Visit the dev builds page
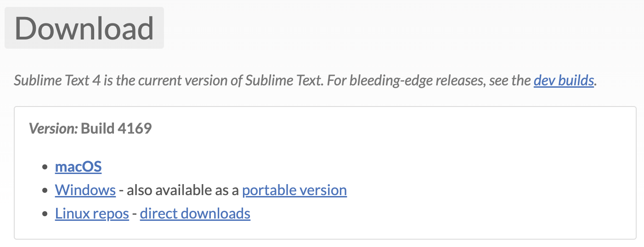 [x=564, y=81]
